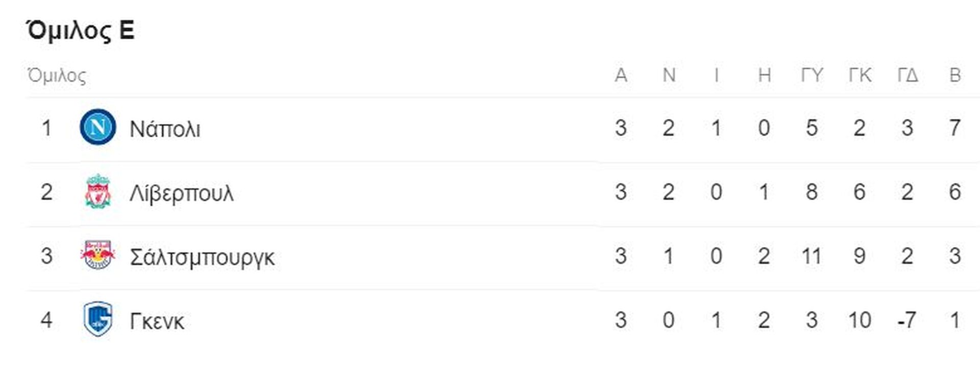Click the Liverpool club crest icon
Image resolution: width=980 pixels, height=368 pixels.
click(97, 191)
